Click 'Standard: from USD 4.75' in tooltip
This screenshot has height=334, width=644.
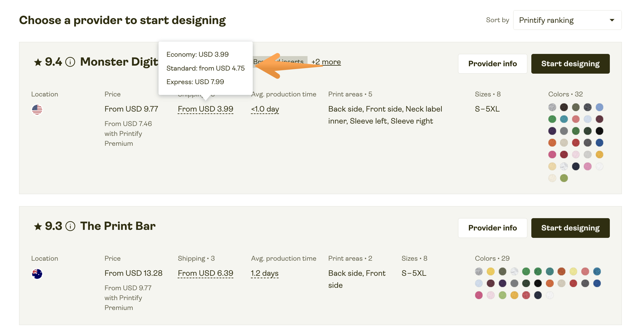click(x=205, y=68)
